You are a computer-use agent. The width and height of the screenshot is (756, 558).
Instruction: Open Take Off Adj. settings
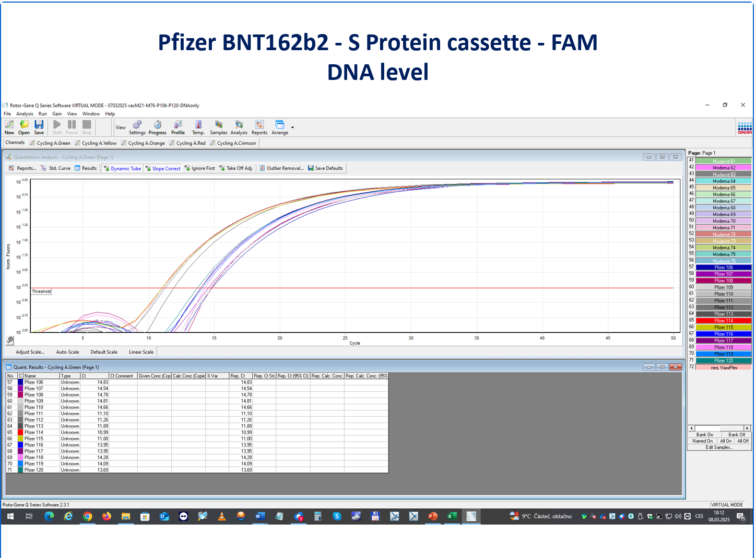coord(236,168)
